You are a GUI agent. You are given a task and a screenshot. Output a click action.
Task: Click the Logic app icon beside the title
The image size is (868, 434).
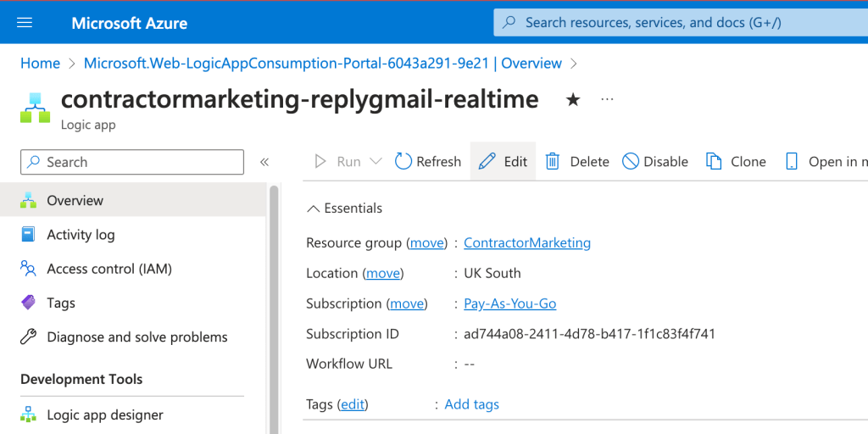click(x=35, y=108)
